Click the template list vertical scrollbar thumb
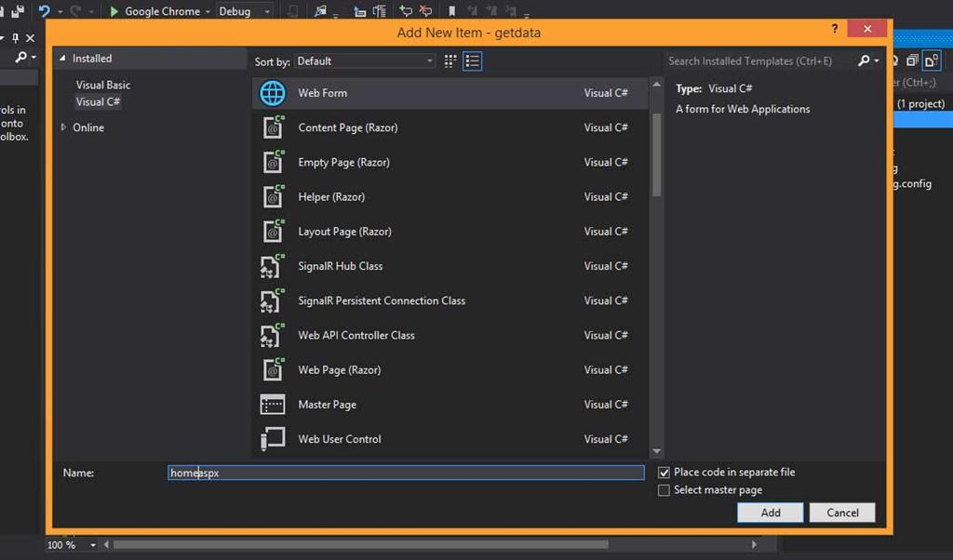This screenshot has width=953, height=560. 656,154
